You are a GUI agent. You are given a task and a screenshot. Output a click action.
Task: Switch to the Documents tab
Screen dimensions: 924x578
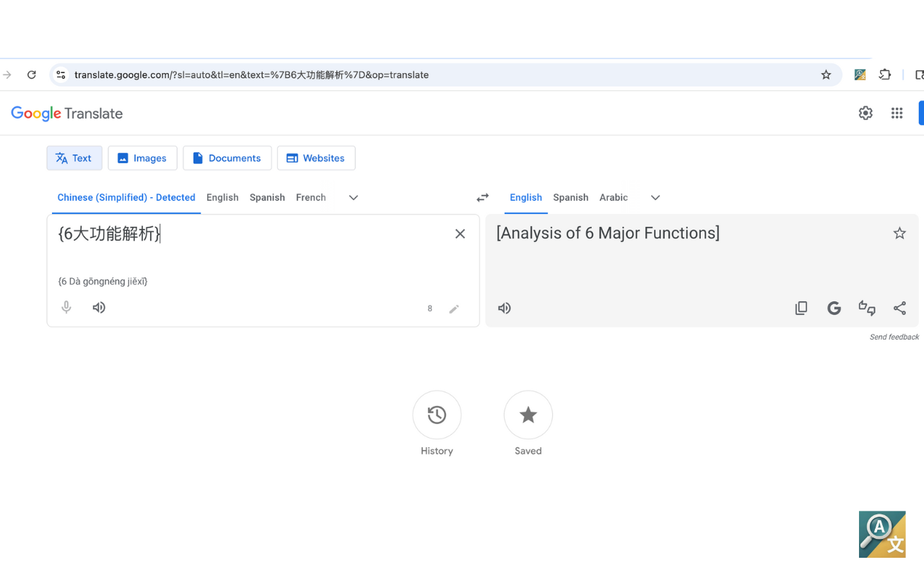[x=227, y=158]
